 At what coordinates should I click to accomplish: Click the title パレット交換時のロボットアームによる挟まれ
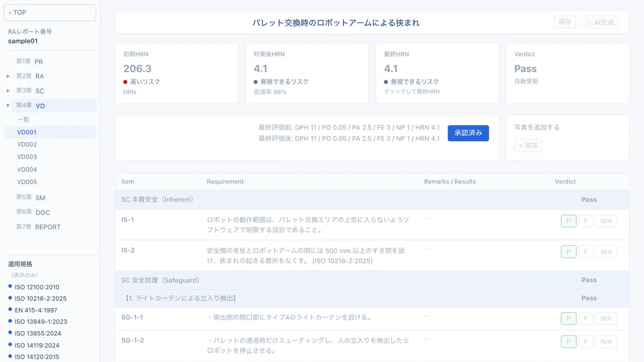pyautogui.click(x=336, y=23)
